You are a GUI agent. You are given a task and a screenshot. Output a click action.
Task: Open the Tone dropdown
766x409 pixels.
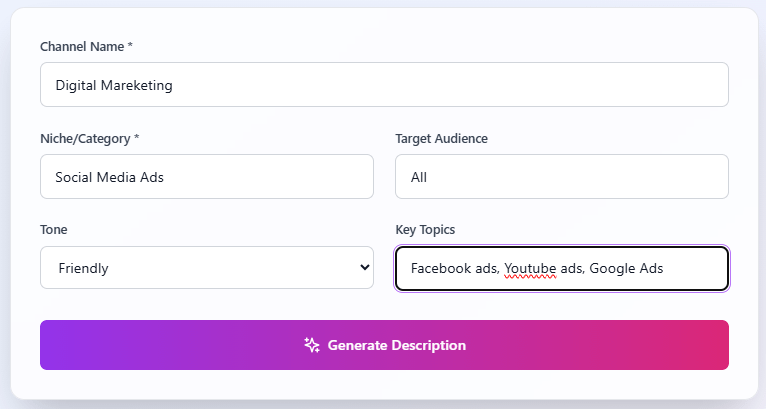pos(207,268)
